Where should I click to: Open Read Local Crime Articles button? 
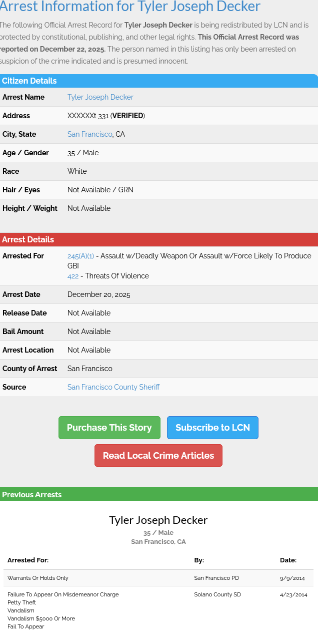pyautogui.click(x=158, y=456)
